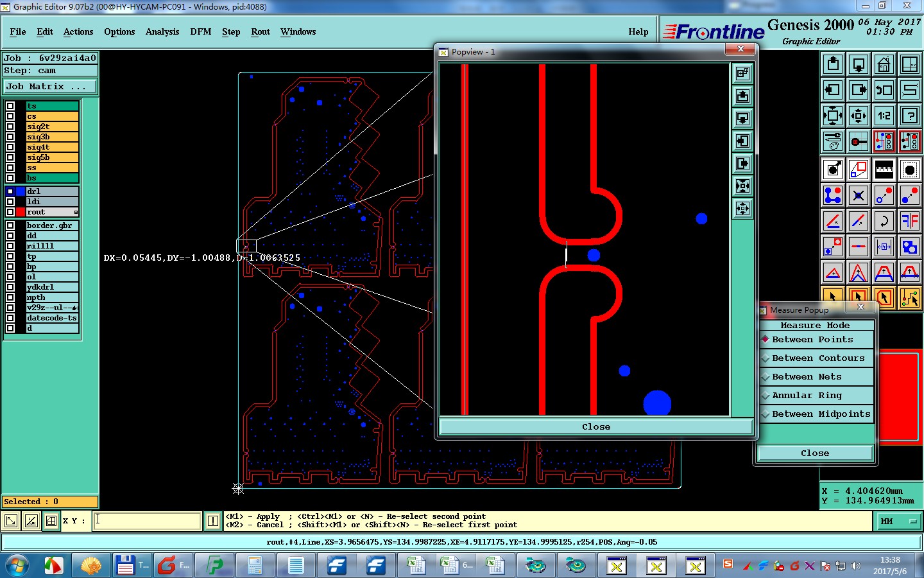Toggle the checkbox for layer border.gbr
924x578 pixels.
tap(10, 225)
